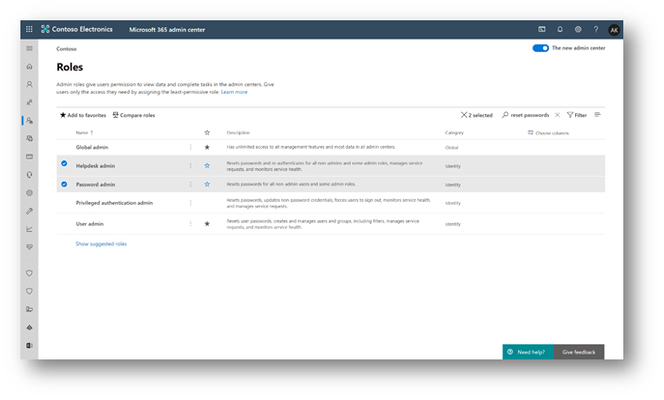Open Users icon in the sidebar
Screen dimensions: 664x400
[29, 84]
